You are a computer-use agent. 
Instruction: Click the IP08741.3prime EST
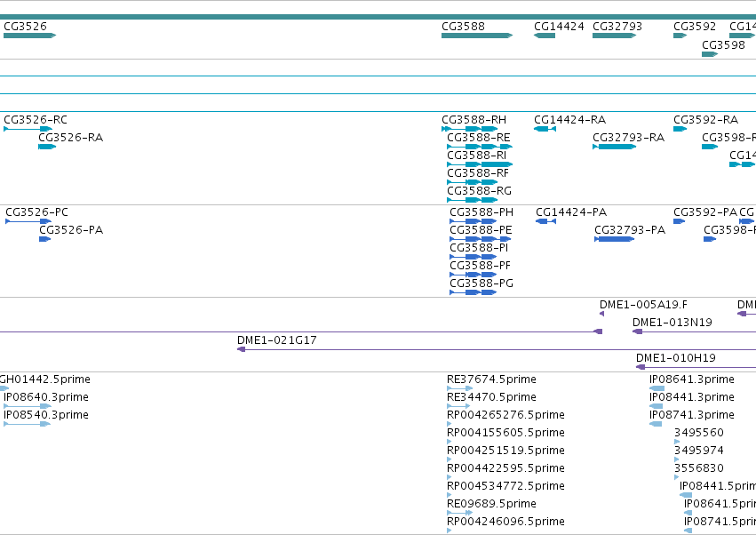pyautogui.click(x=656, y=425)
